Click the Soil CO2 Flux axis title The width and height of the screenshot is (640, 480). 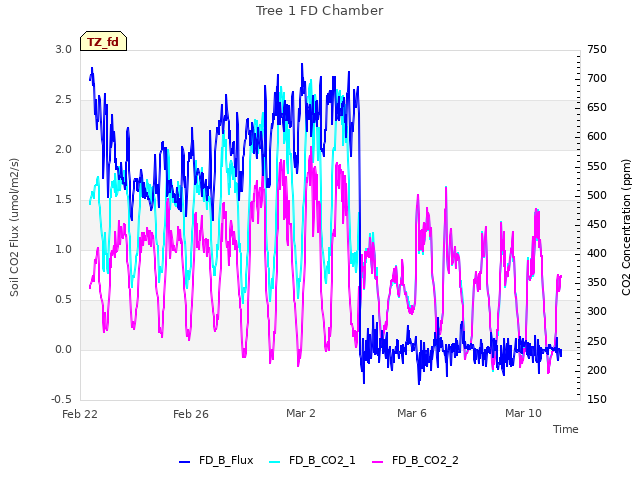(14, 227)
